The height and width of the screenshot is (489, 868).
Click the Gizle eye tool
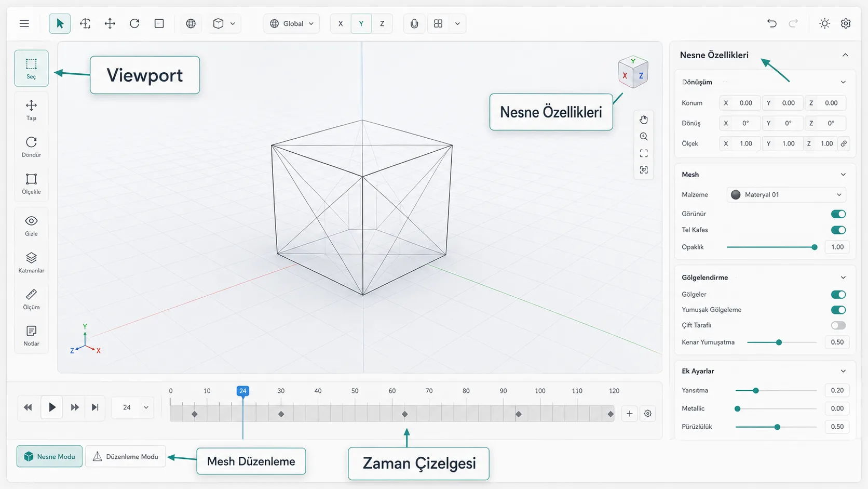coord(31,226)
